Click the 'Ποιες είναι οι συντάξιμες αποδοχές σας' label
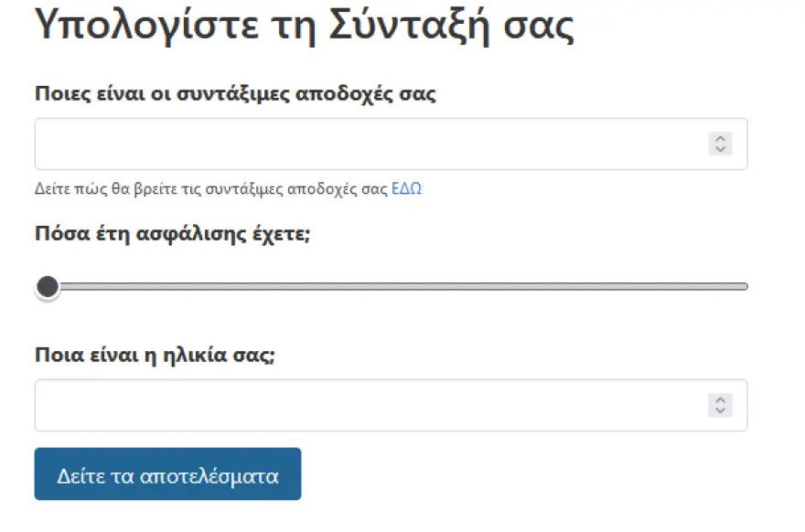 coord(235,94)
